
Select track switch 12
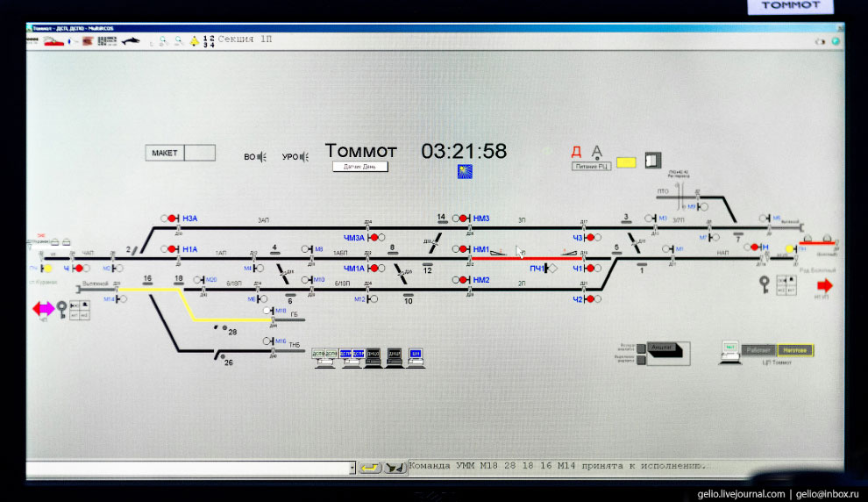click(x=427, y=268)
